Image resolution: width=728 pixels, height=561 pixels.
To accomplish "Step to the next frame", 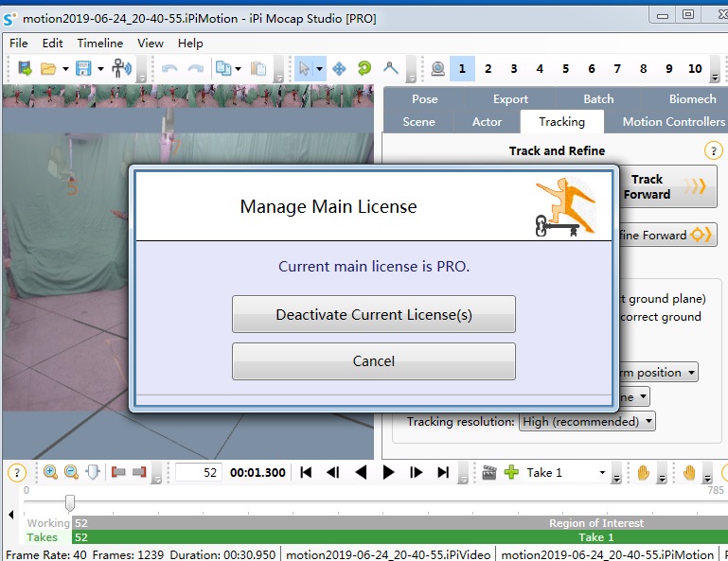I will tap(416, 472).
